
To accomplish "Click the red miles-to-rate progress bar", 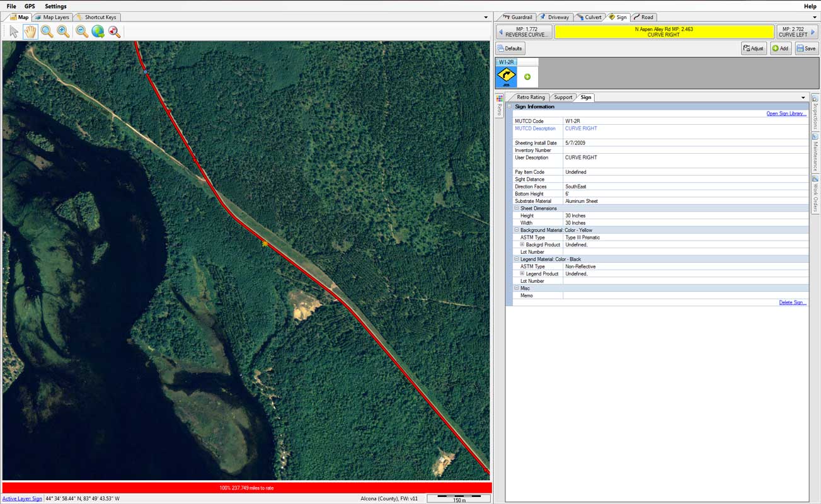I will (x=246, y=488).
